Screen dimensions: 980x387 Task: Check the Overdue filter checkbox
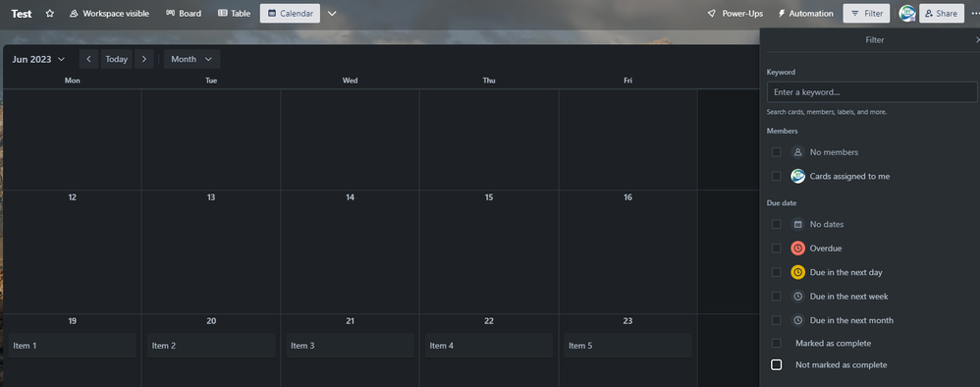777,249
